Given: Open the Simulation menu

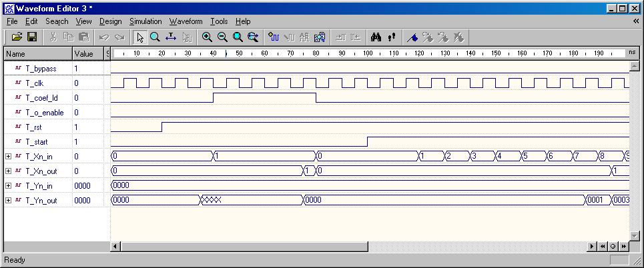Looking at the screenshot, I should tap(145, 21).
